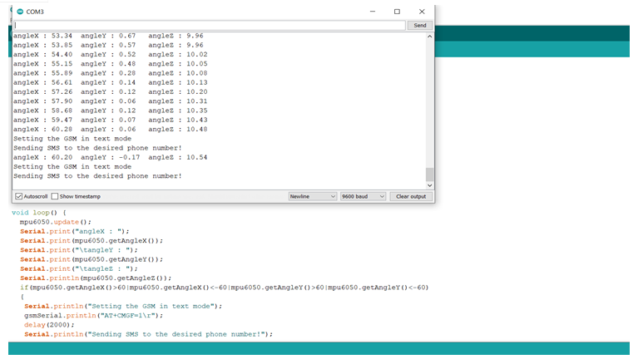
Task: Click the line 'angleX : 60.28' in output
Action: (x=111, y=129)
